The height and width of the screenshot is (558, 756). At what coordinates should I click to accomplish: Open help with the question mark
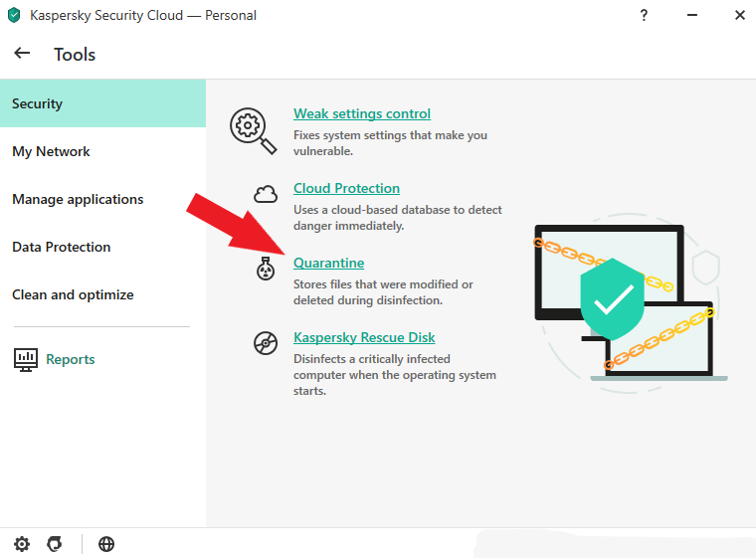[x=644, y=16]
